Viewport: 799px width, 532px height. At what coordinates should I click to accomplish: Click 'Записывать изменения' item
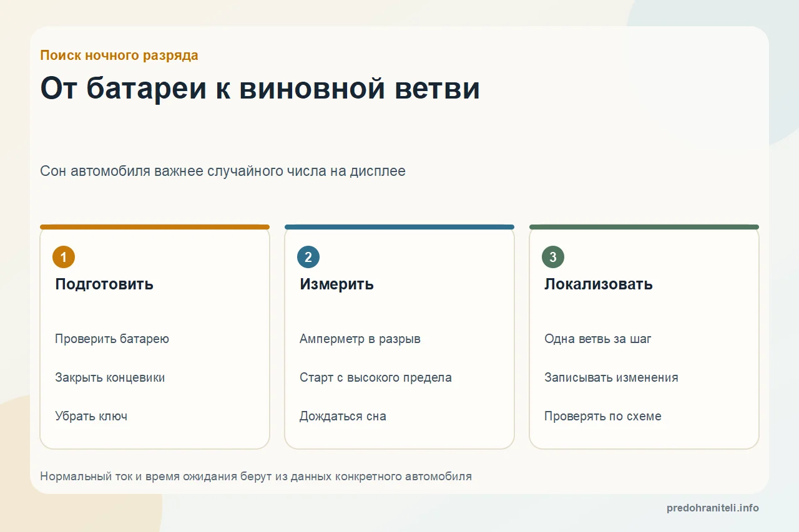[611, 377]
